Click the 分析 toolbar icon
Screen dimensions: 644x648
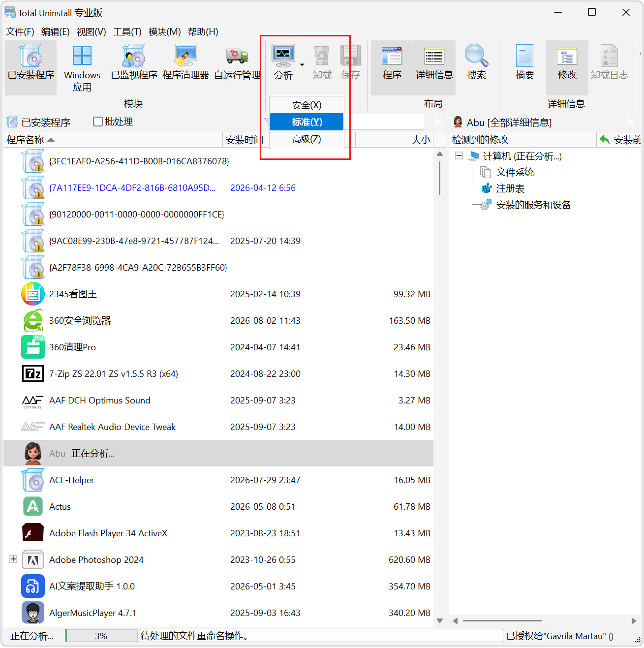pos(283,56)
